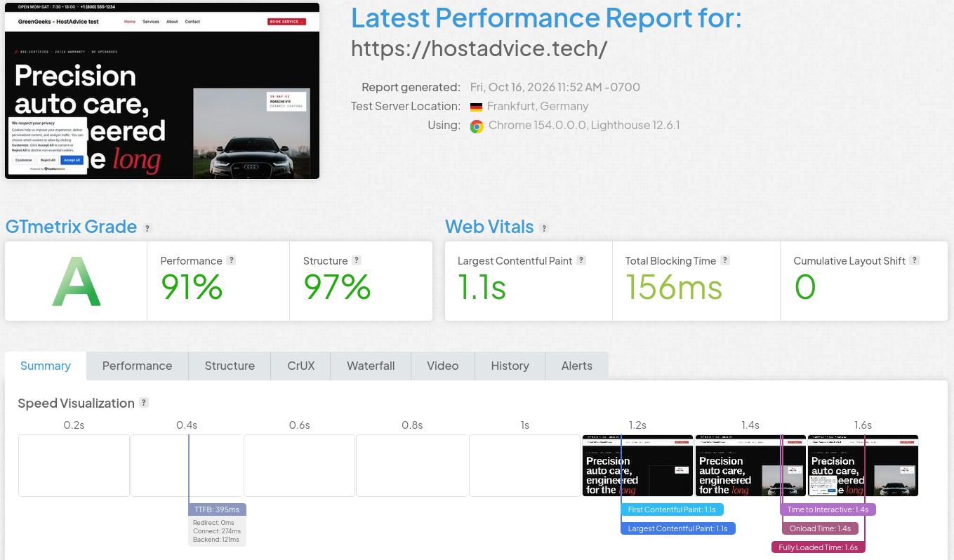Click the 91% Performance score value
The height and width of the screenshot is (560, 954).
coord(192,287)
